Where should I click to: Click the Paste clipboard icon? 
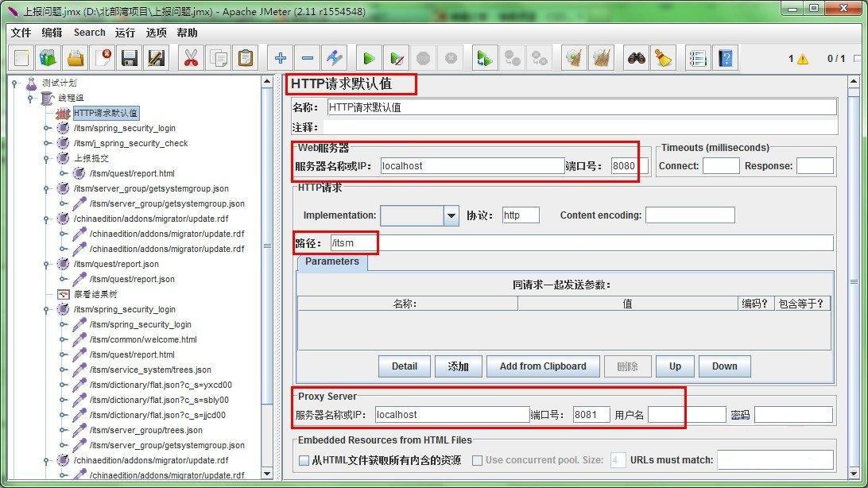pos(246,57)
